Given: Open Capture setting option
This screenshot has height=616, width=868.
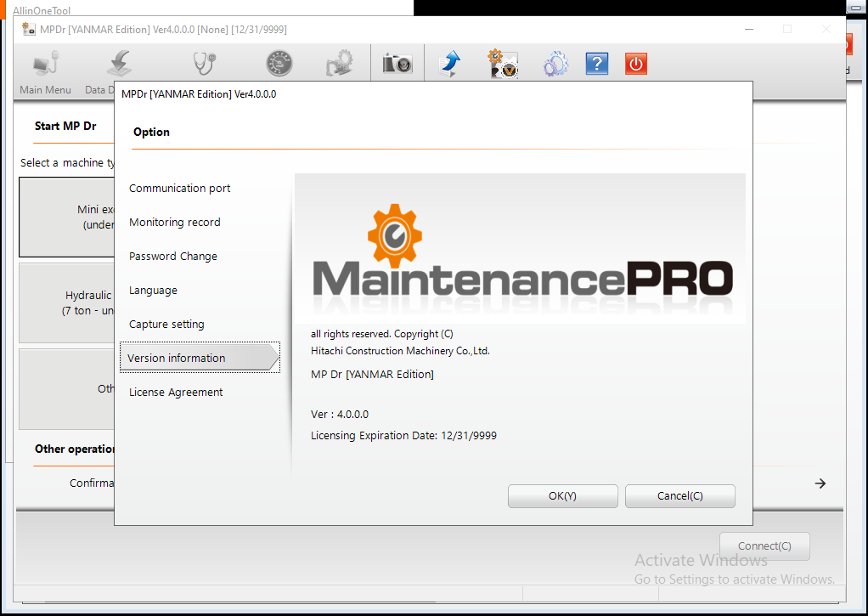Looking at the screenshot, I should point(166,324).
